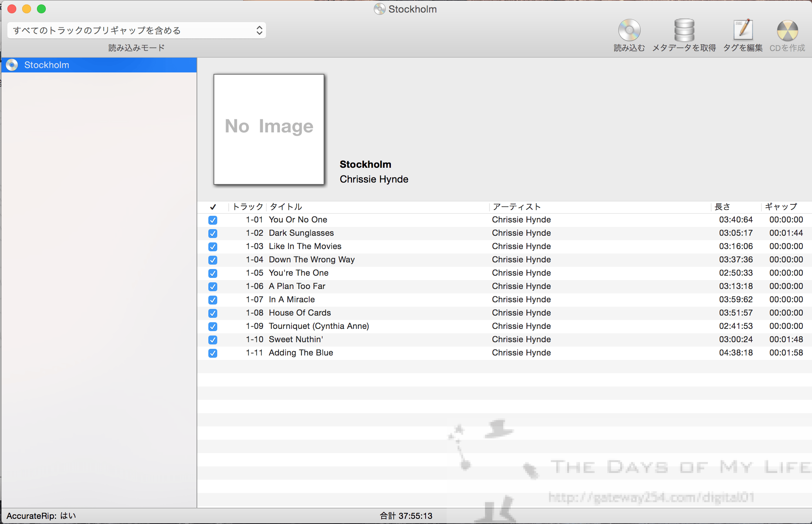Click track number 1-01
Screen dimensions: 812x524
254,220
